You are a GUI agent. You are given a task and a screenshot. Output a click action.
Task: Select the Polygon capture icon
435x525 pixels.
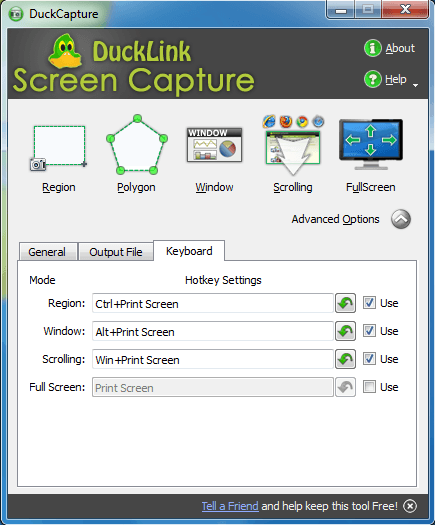click(137, 145)
